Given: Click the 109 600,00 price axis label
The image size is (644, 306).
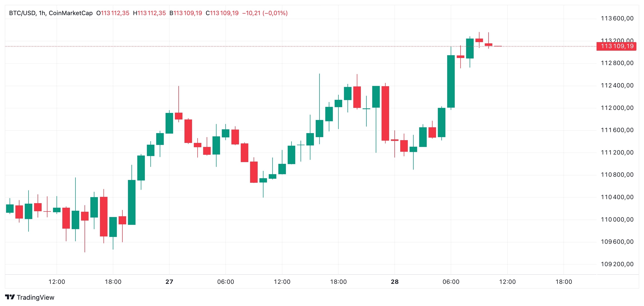Looking at the screenshot, I should pyautogui.click(x=617, y=242).
